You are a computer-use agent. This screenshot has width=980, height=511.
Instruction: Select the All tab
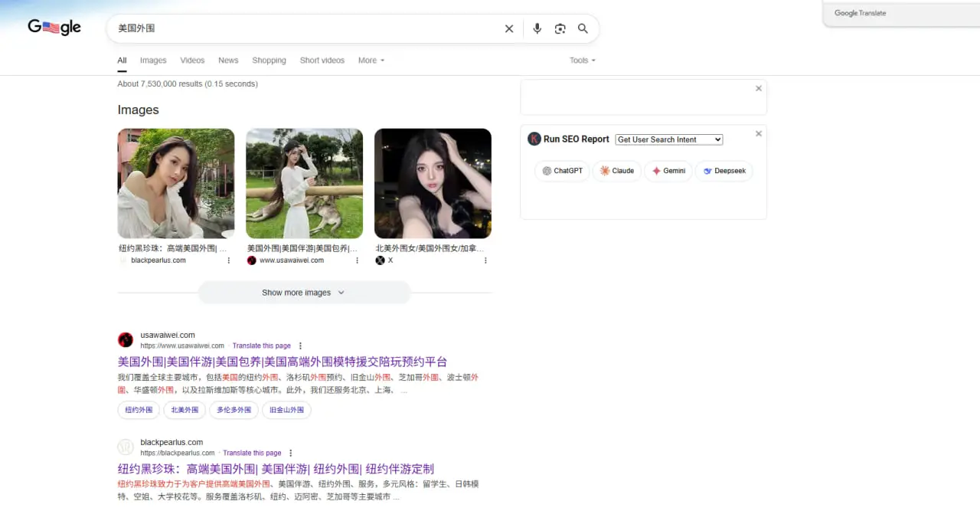[122, 61]
